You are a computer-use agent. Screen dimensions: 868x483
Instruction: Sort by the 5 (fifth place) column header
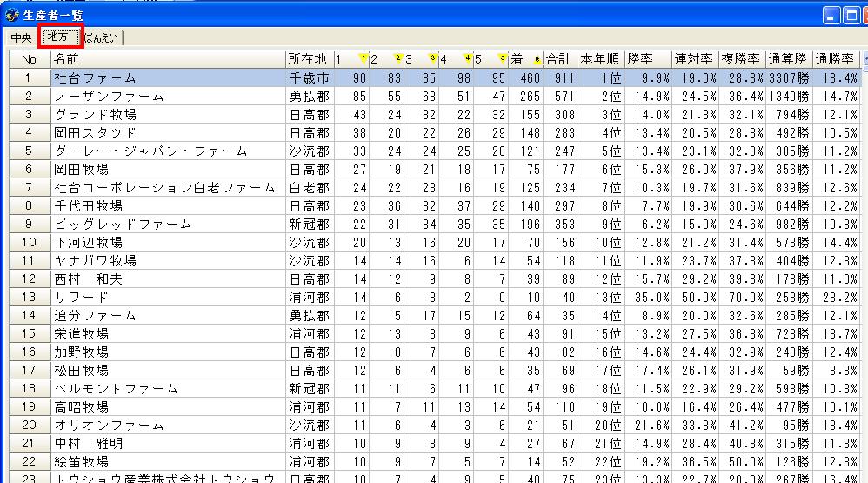click(491, 59)
